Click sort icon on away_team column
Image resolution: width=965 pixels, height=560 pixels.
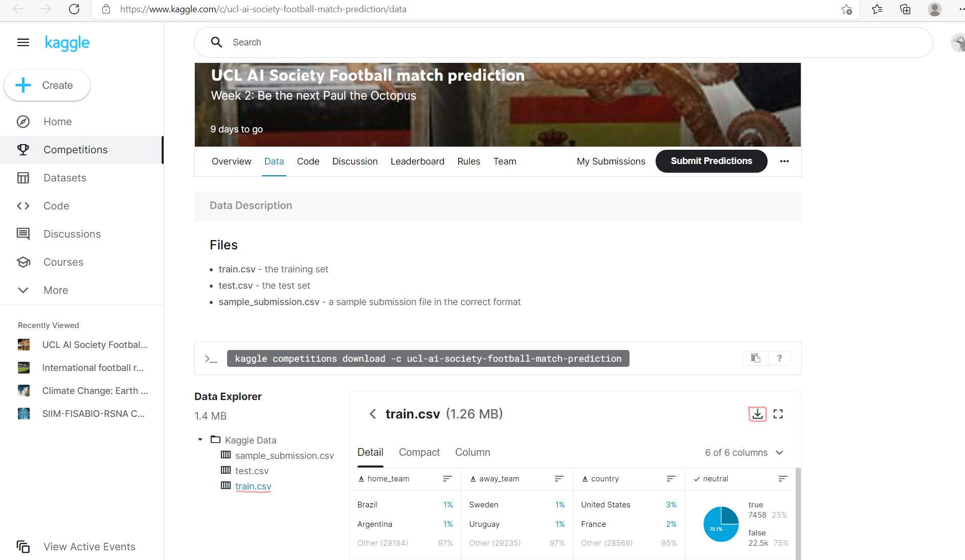pos(559,479)
